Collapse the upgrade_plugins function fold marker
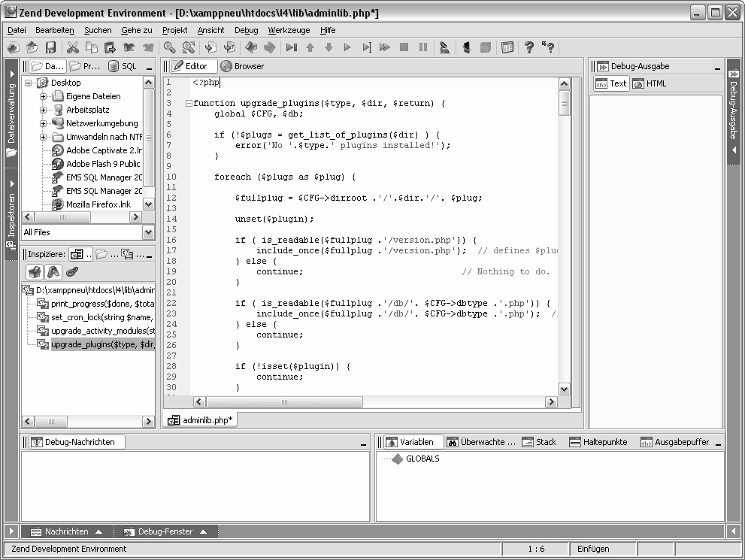 click(x=188, y=103)
